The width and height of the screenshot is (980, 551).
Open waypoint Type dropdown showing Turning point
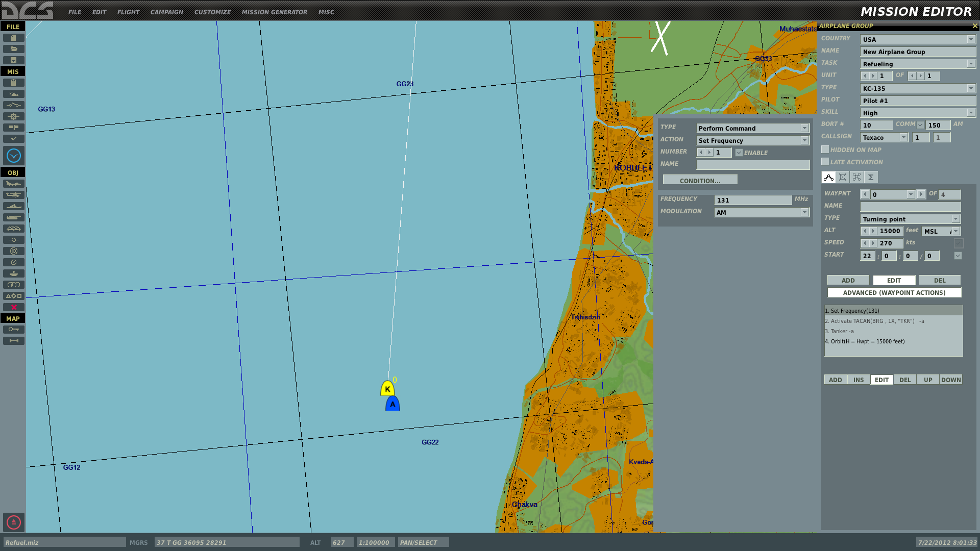[911, 219]
